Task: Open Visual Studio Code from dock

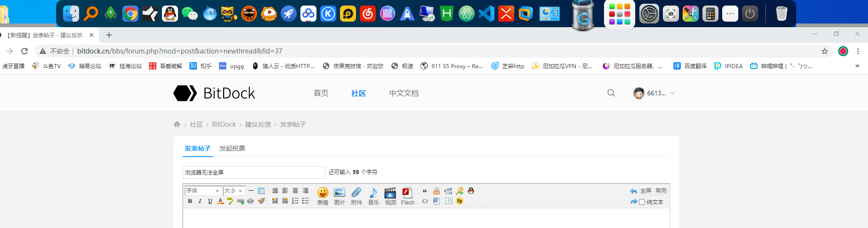Action: pos(486,14)
